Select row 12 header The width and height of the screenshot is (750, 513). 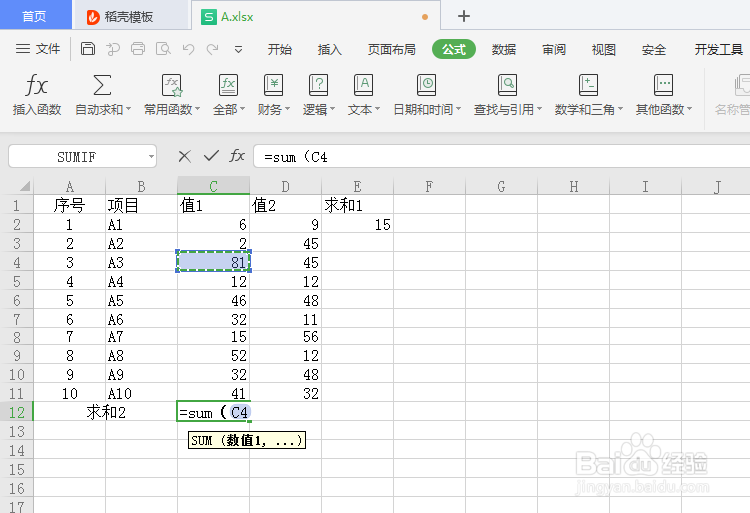pos(16,412)
